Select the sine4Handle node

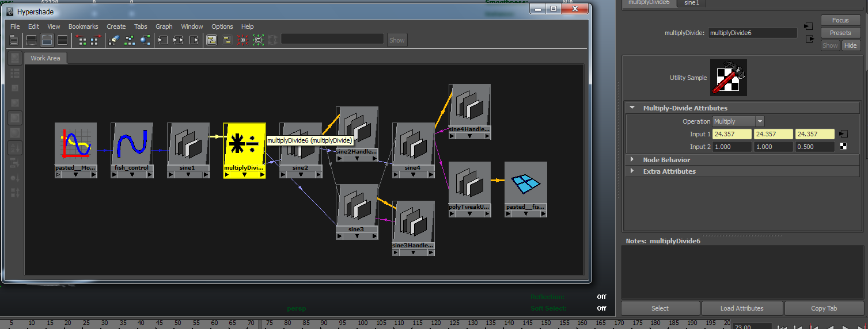(469, 112)
